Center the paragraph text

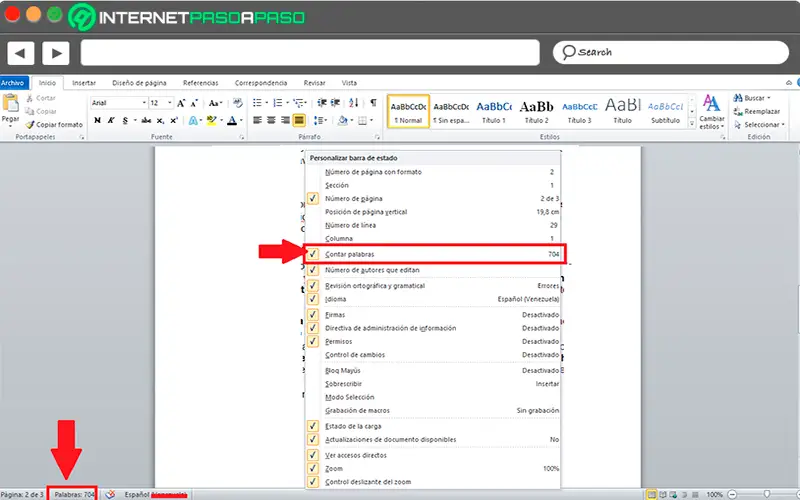(271, 120)
